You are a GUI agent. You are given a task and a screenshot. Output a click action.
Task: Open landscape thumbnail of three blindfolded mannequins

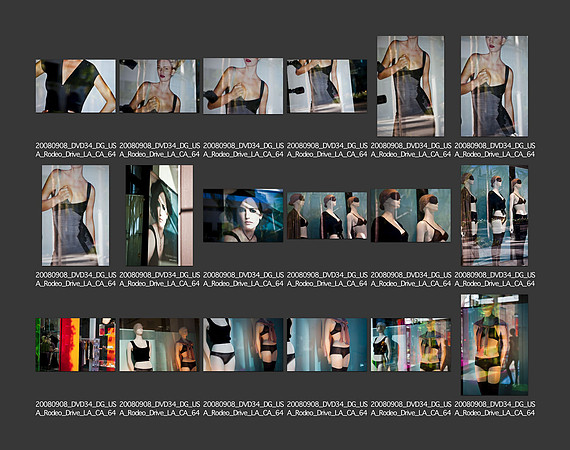click(327, 216)
